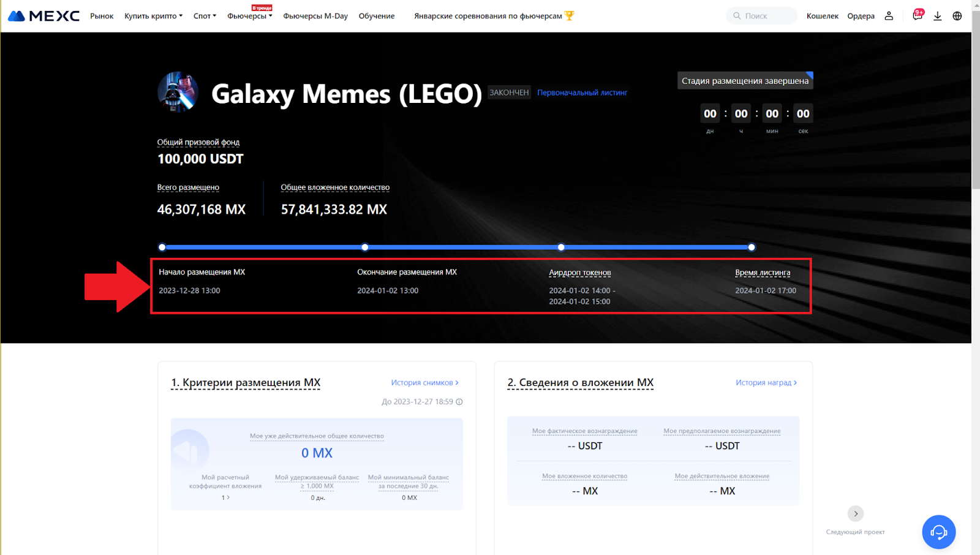Click the Аирдроп токенов label
The image size is (980, 555).
click(x=580, y=273)
